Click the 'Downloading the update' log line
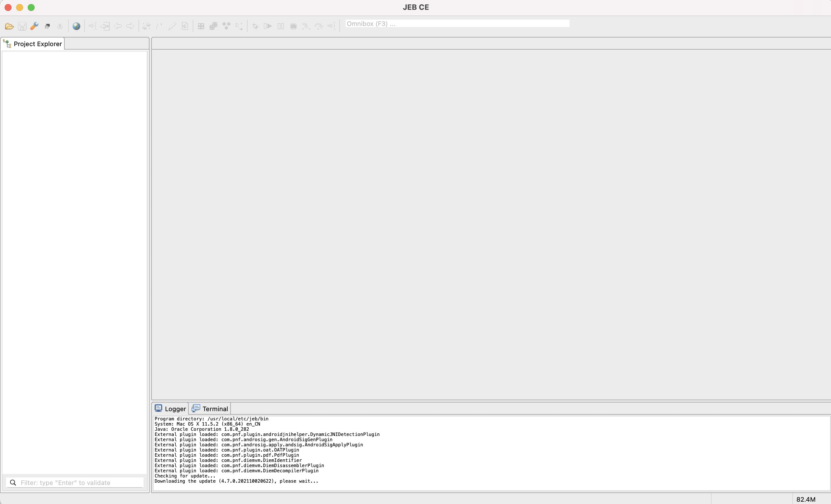This screenshot has width=831, height=504. pyautogui.click(x=236, y=481)
